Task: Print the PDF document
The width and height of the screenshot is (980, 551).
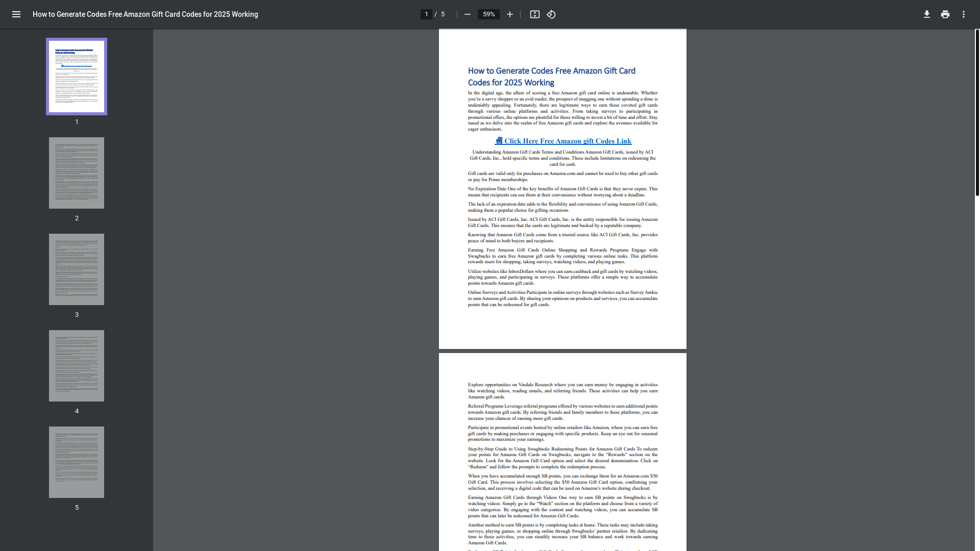Action: click(945, 14)
